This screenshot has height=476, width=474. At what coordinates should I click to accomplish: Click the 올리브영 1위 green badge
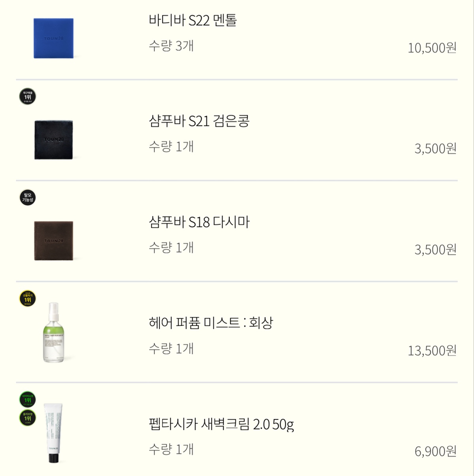[x=28, y=418]
